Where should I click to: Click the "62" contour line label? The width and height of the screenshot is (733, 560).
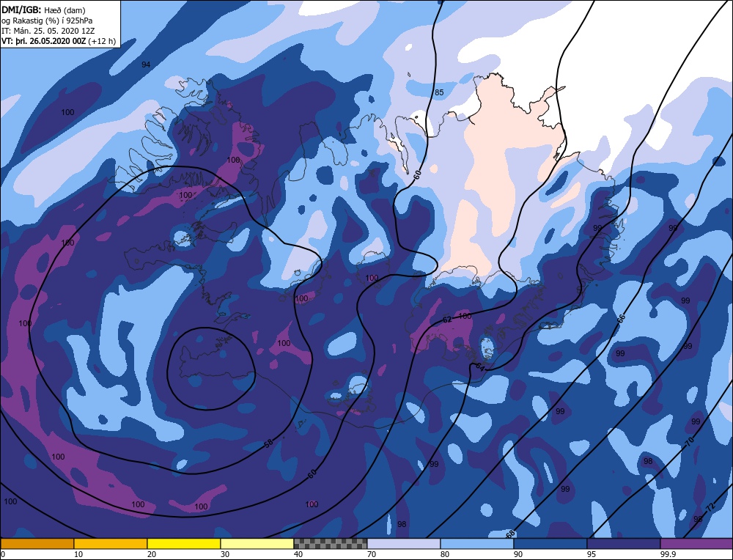coord(447,320)
